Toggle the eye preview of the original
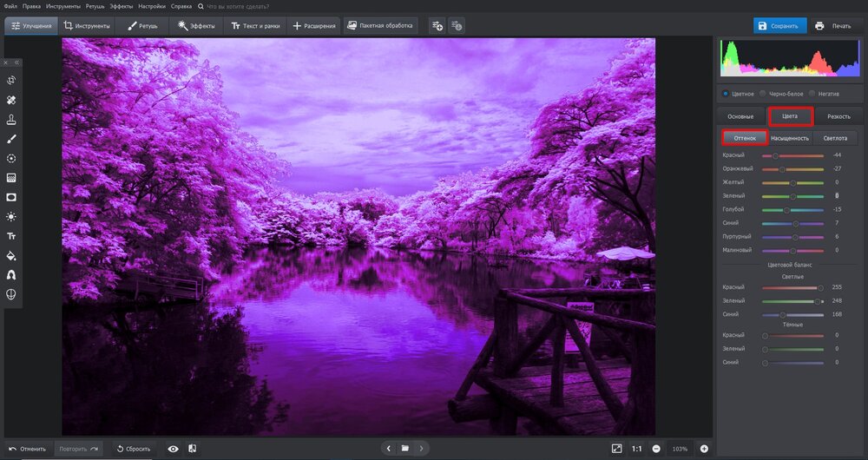The image size is (868, 460). pyautogui.click(x=174, y=449)
